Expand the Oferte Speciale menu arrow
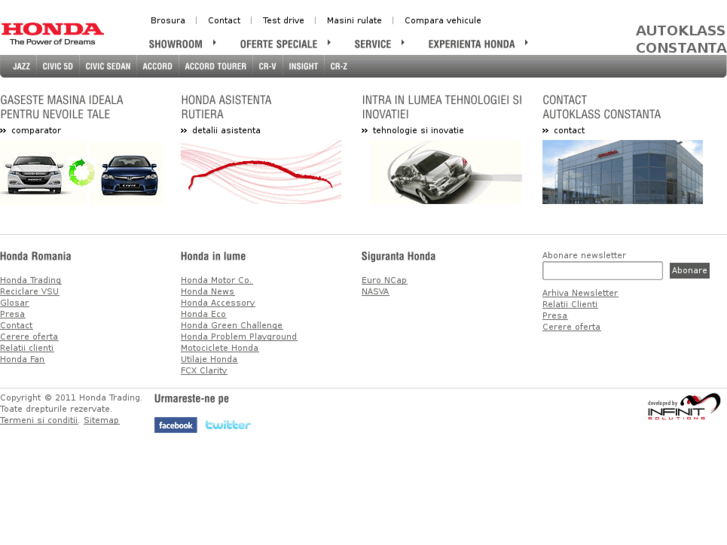727x545 pixels. [329, 43]
